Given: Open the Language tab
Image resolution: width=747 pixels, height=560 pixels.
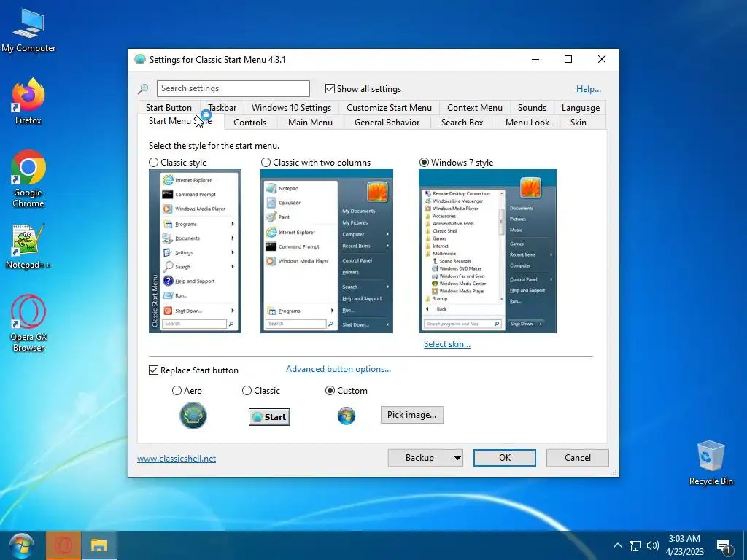Looking at the screenshot, I should pos(580,108).
